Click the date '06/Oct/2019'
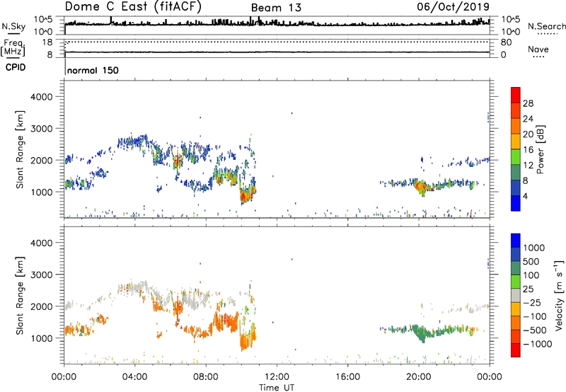The height and width of the screenshot is (392, 566). coord(454,7)
